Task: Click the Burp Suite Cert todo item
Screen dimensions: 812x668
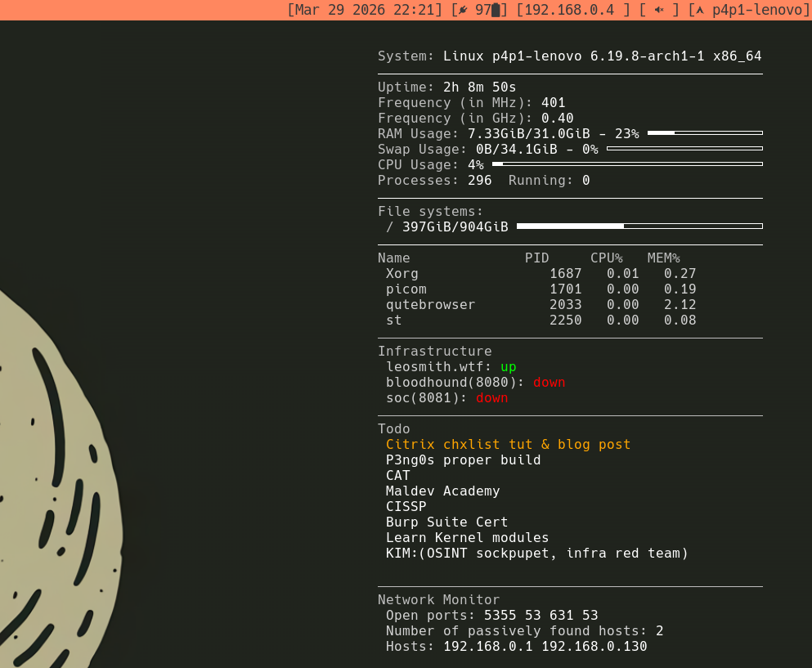Action: [446, 522]
